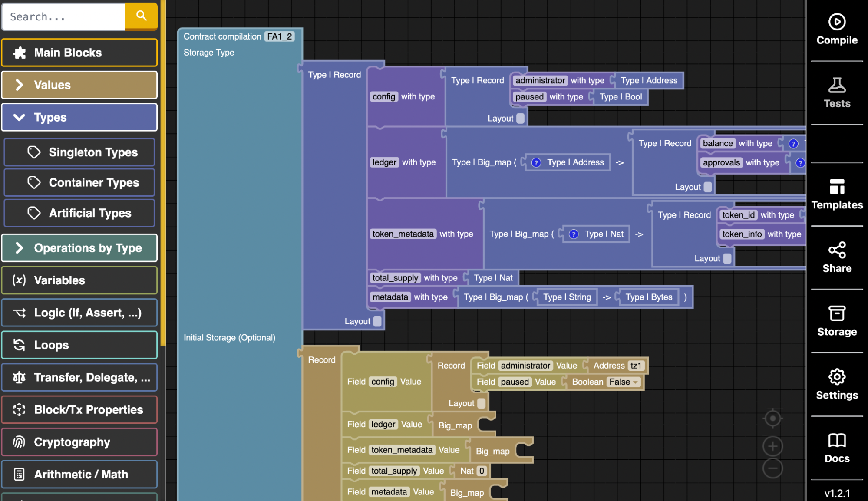
Task: Open the Cryptography block category
Action: 79,442
